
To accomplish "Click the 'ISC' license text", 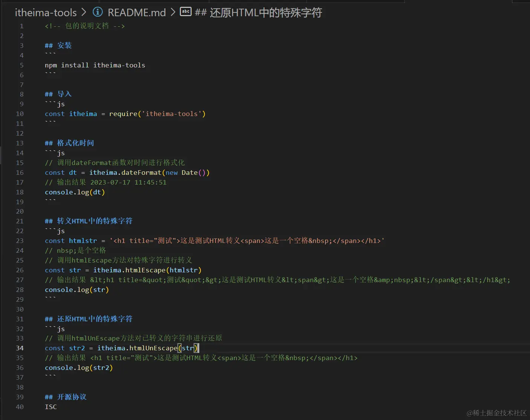I will point(51,407).
